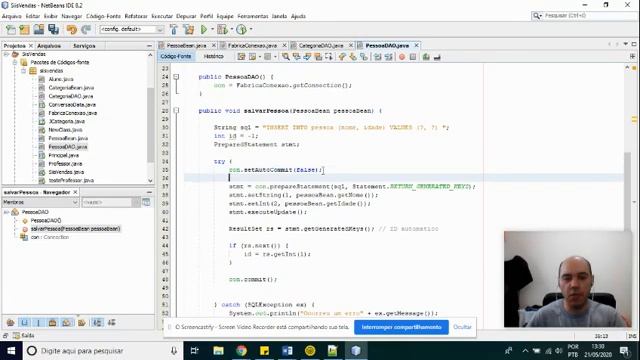
Task: Click the Save All toolbar icon
Action: click(x=53, y=29)
